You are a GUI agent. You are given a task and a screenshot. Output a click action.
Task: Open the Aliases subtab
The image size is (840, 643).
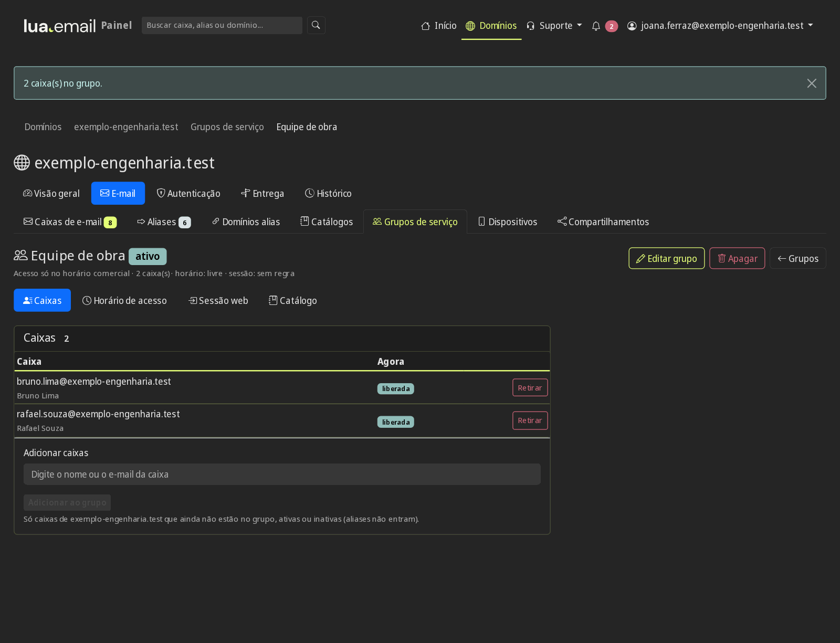click(164, 222)
